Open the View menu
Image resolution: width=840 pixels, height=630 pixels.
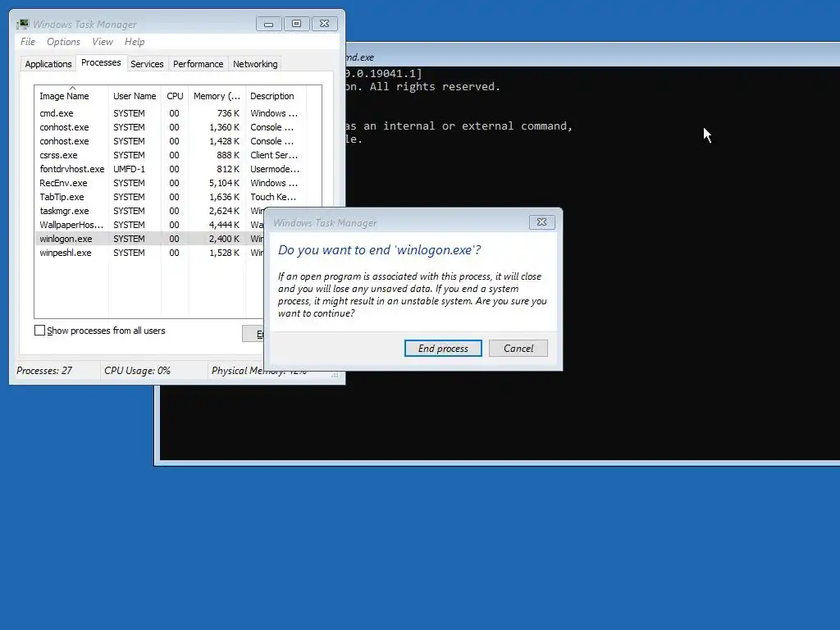tap(103, 42)
